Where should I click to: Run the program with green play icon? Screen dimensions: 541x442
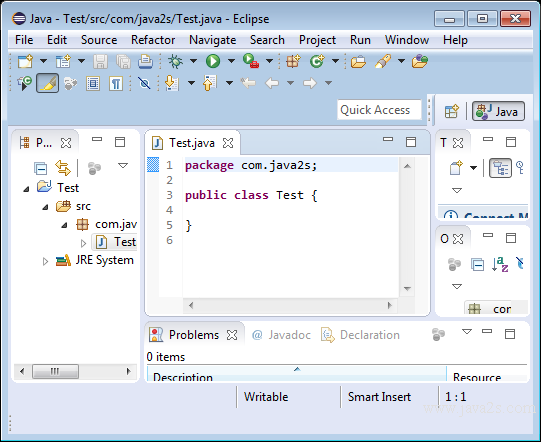click(x=213, y=61)
